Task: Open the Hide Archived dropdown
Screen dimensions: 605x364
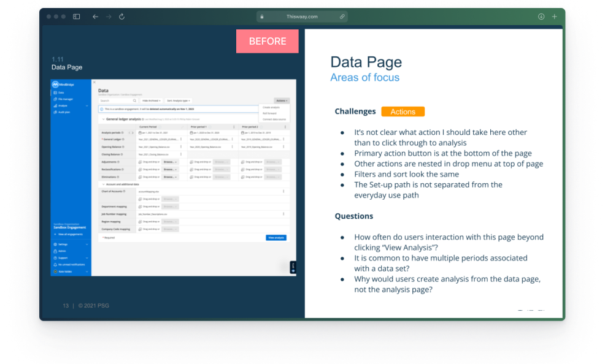Action: pyautogui.click(x=152, y=100)
